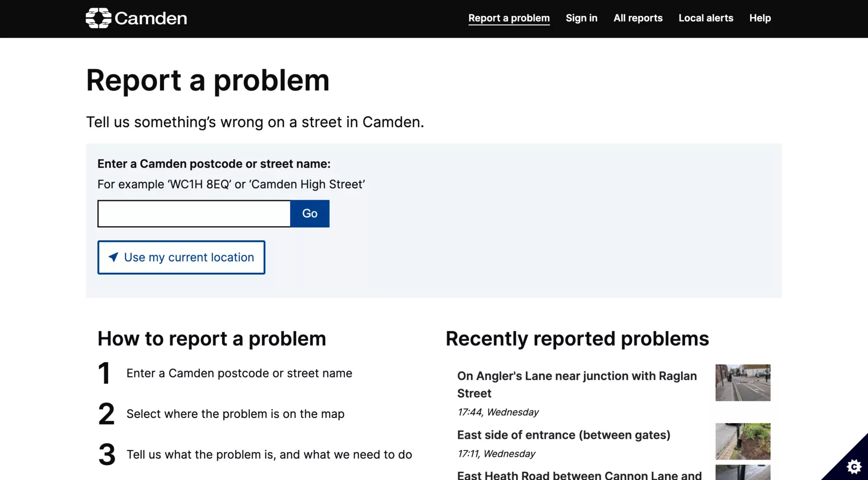
Task: Focus the postcode or street name field
Action: coord(194,214)
